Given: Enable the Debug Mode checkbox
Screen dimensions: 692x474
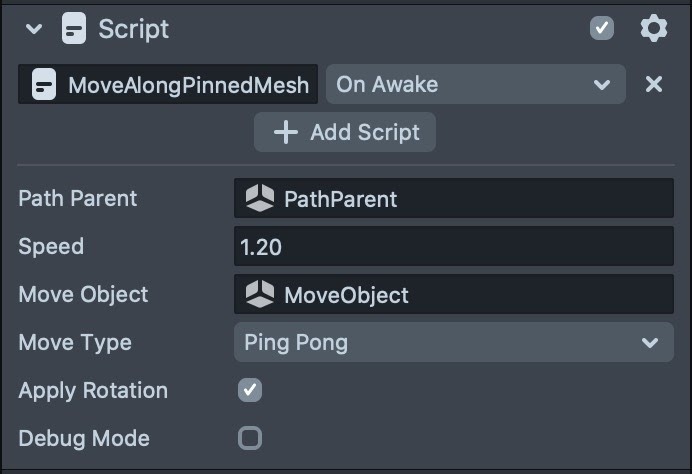Looking at the screenshot, I should pyautogui.click(x=250, y=438).
